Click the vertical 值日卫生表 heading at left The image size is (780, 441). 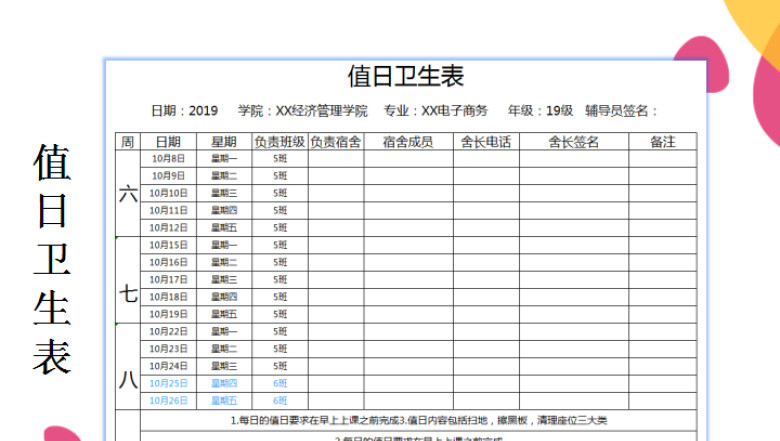pos(52,259)
